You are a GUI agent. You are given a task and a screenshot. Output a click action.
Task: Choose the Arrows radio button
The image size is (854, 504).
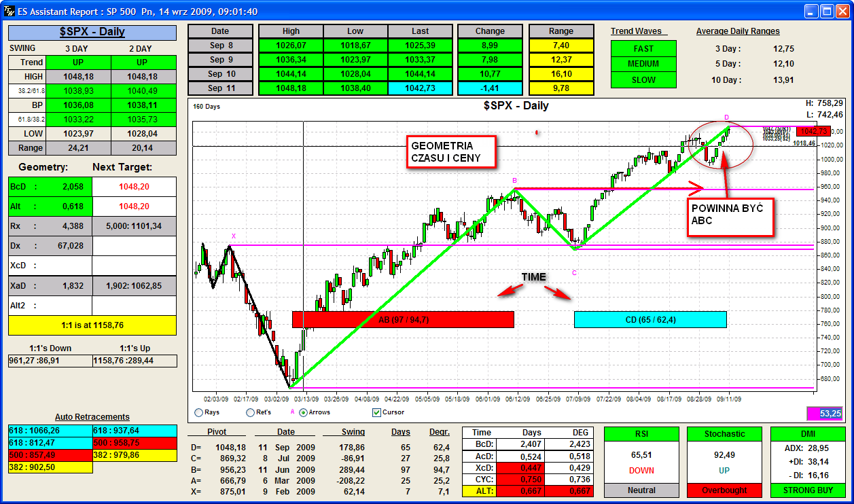(303, 412)
